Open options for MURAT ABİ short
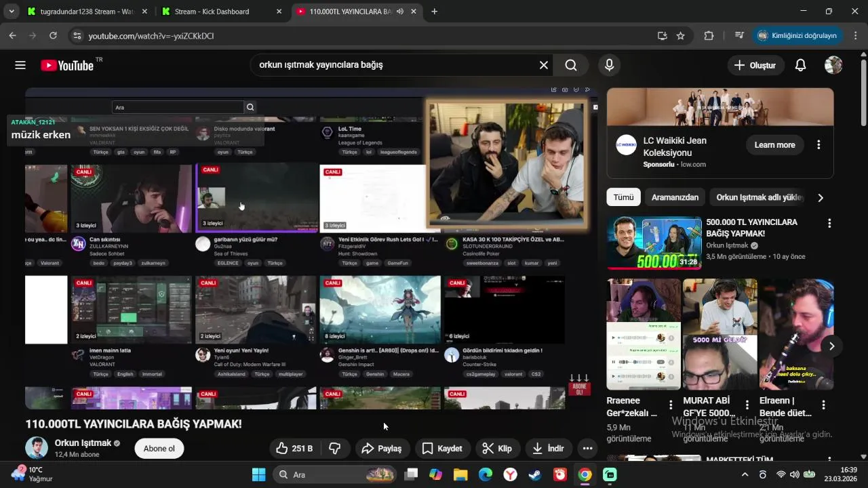The width and height of the screenshot is (868, 488). (747, 405)
